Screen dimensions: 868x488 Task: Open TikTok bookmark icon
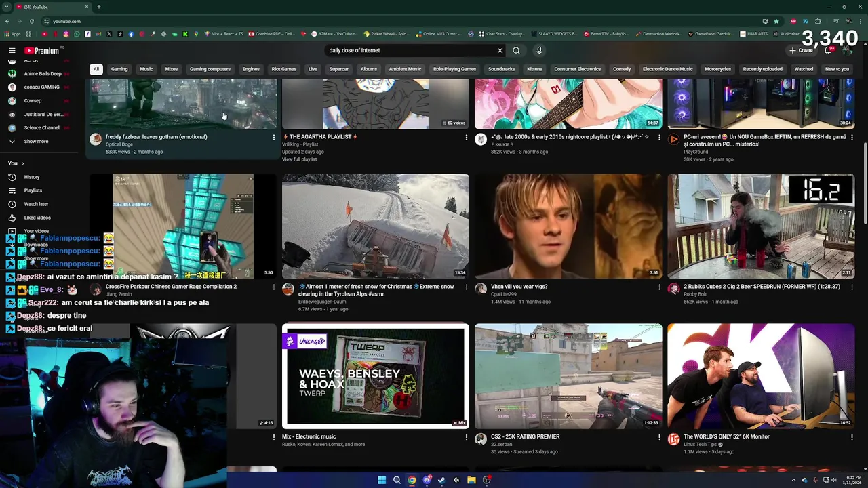(120, 34)
